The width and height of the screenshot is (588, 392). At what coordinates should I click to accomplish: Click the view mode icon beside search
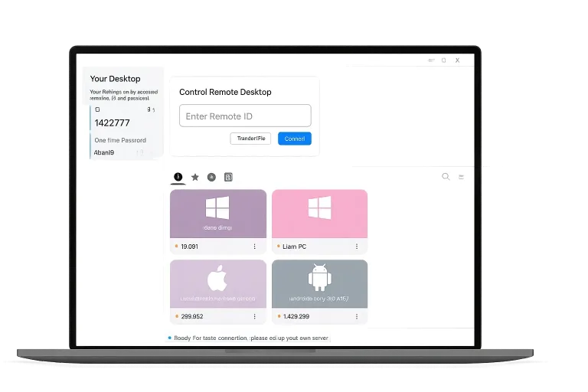click(461, 177)
